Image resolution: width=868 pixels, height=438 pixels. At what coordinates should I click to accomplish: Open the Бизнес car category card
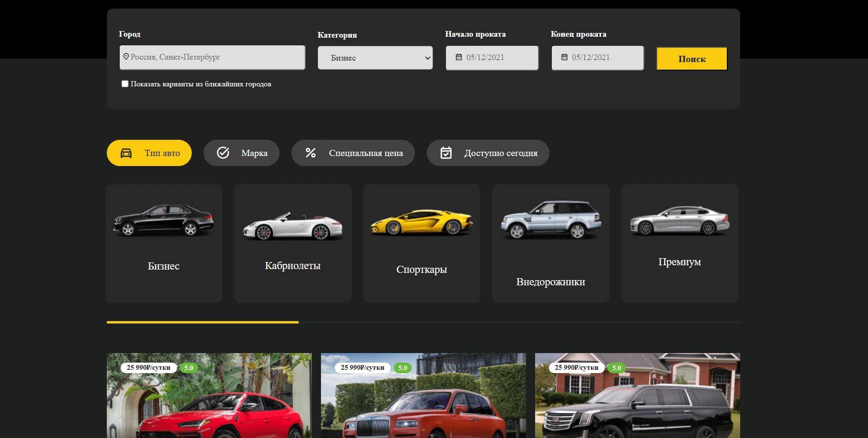164,243
